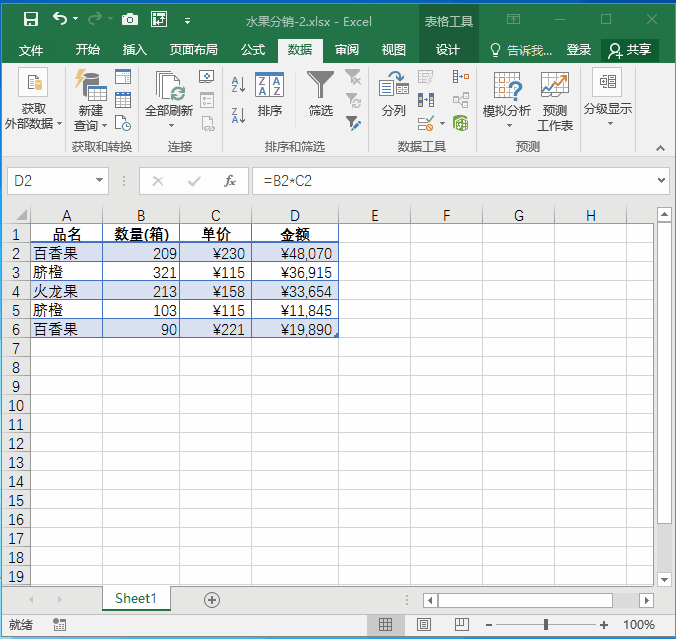The height and width of the screenshot is (639, 676).
Task: Click Text to Columns (分列) icon
Action: [x=393, y=94]
